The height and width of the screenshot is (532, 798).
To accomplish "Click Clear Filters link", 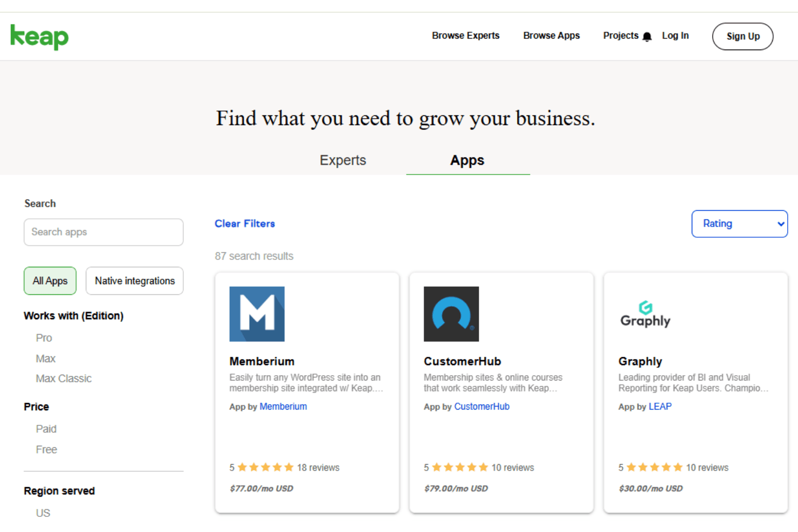I will 245,224.
